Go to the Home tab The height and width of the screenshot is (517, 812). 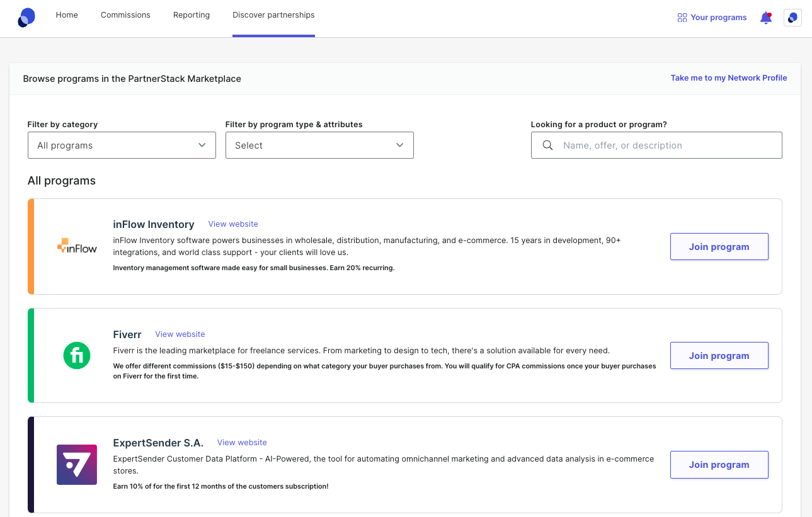pyautogui.click(x=67, y=15)
